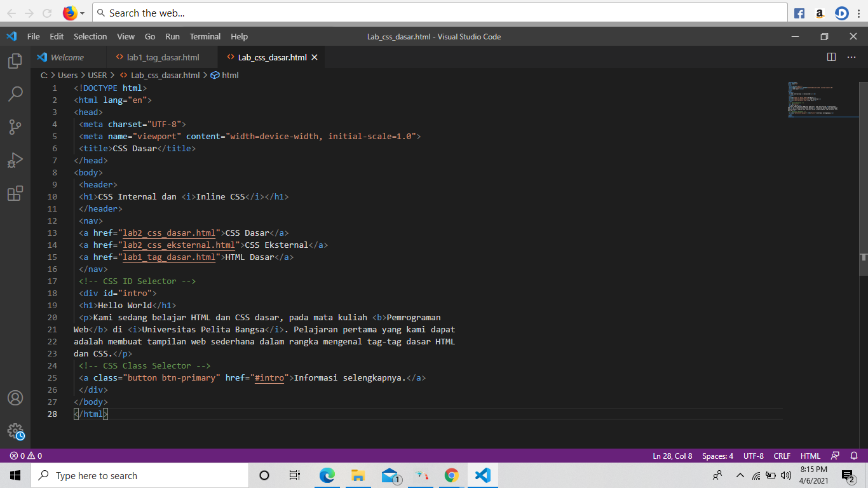Toggle the notifications bell
This screenshot has height=488, width=868.
click(854, 456)
